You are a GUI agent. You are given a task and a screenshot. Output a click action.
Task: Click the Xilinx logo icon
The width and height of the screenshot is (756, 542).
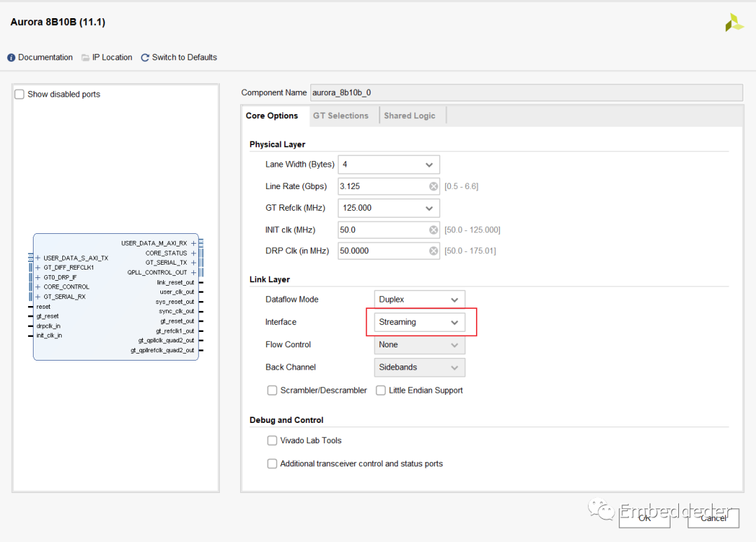[734, 22]
